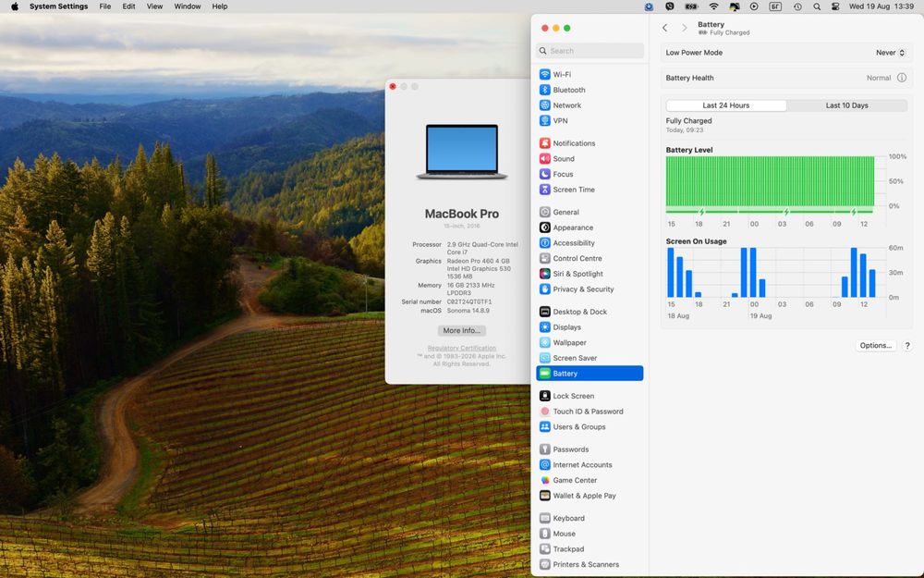The width and height of the screenshot is (924, 578).
Task: Select Screen Saver settings
Action: [590, 358]
